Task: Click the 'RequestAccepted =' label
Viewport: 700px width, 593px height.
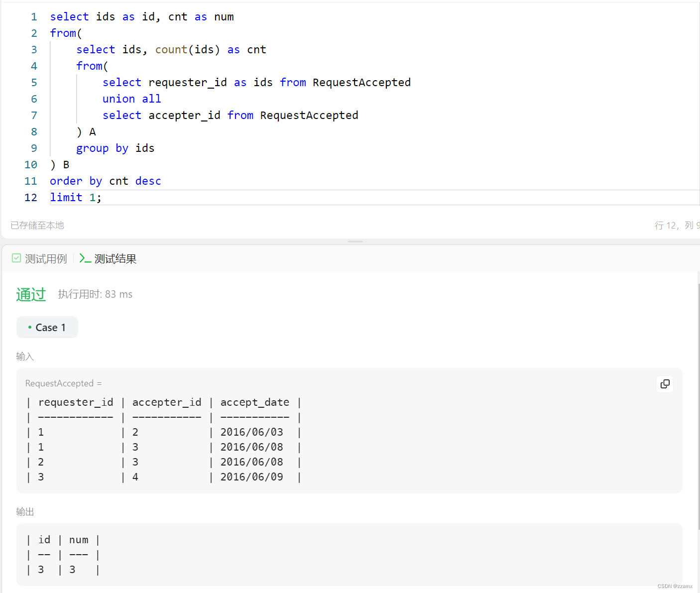Action: 64,383
